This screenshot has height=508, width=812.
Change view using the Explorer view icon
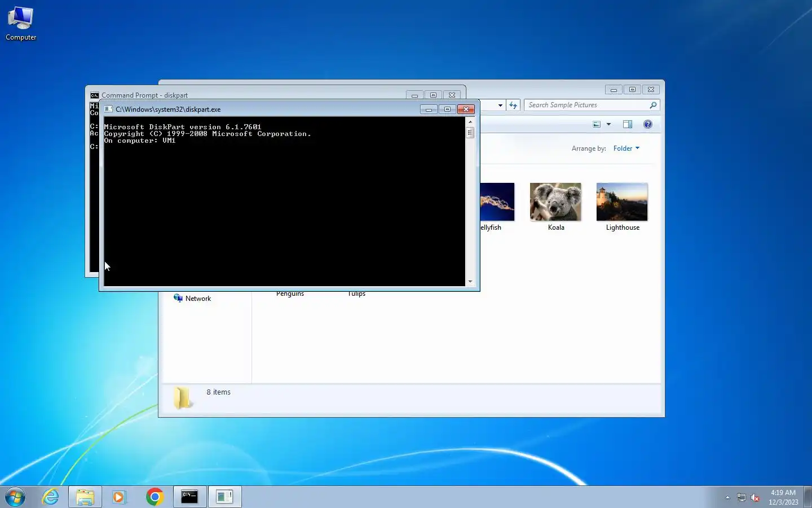coord(597,124)
